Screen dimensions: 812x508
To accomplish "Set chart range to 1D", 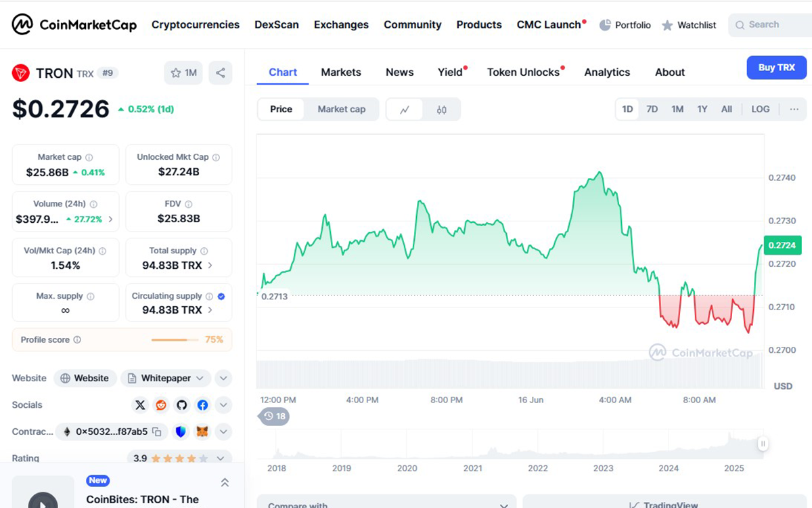I will 627,109.
